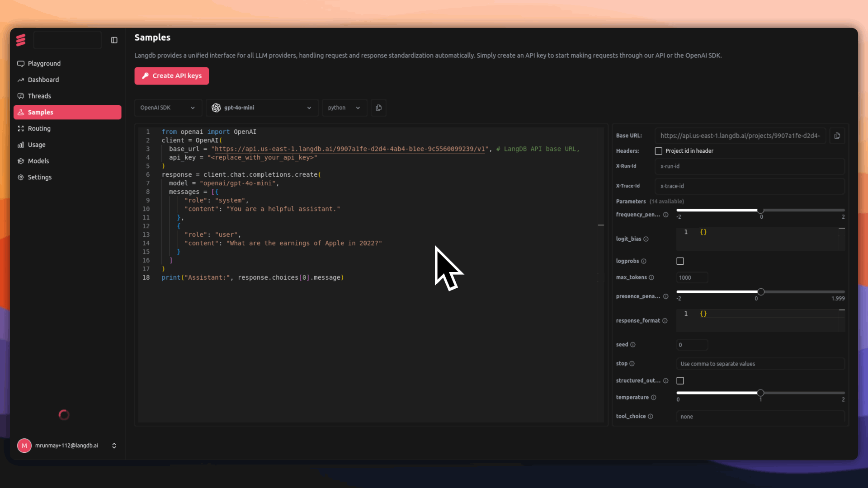This screenshot has width=868, height=488.
Task: Toggle the logprobs checkbox
Action: point(680,261)
